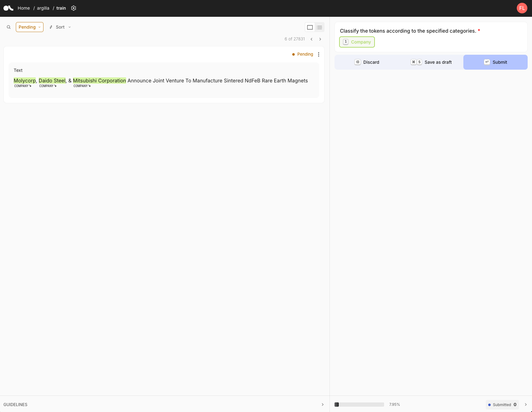Open the Sort dropdown

[60, 27]
